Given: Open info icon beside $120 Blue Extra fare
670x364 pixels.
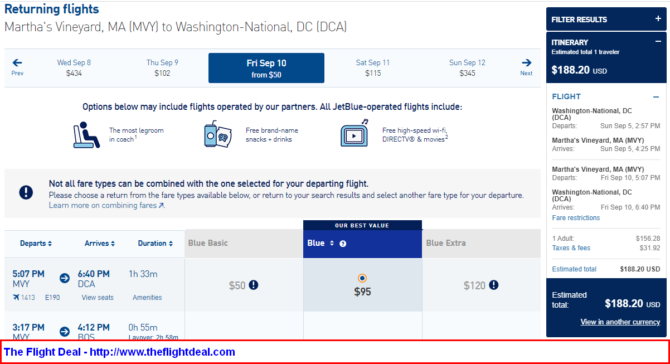Looking at the screenshot, I should click(494, 285).
